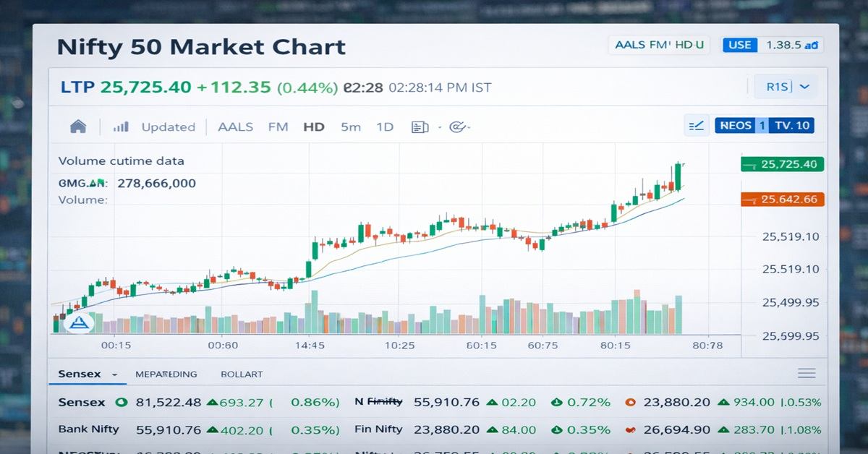Screen dimensions: 868x454
Task: Select the ROLLART tab
Action: pyautogui.click(x=242, y=374)
